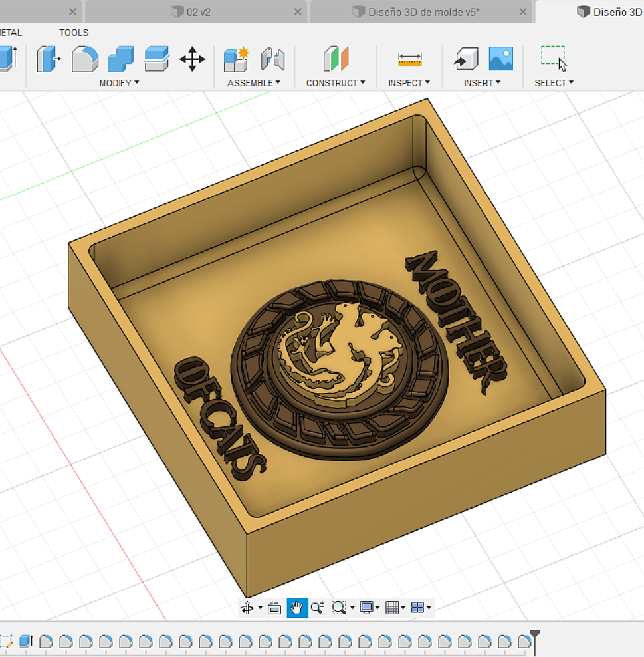Click the Look At icon
644x657 pixels.
[x=274, y=608]
